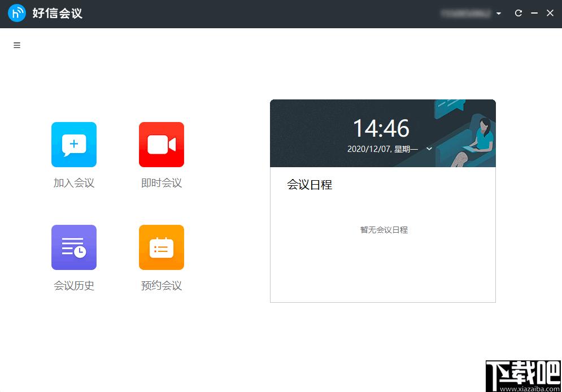Click the 14:46 clock display
Screen dimensions: 562x392
tap(381, 128)
